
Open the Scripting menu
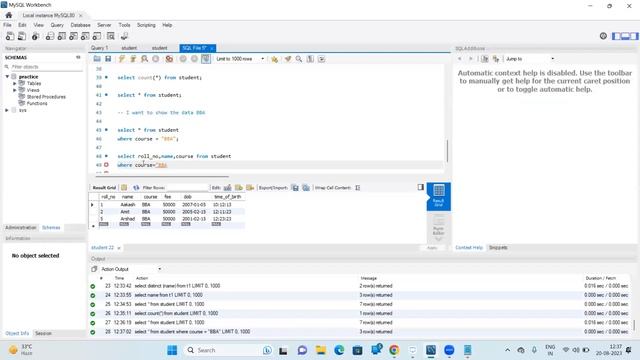pos(146,25)
